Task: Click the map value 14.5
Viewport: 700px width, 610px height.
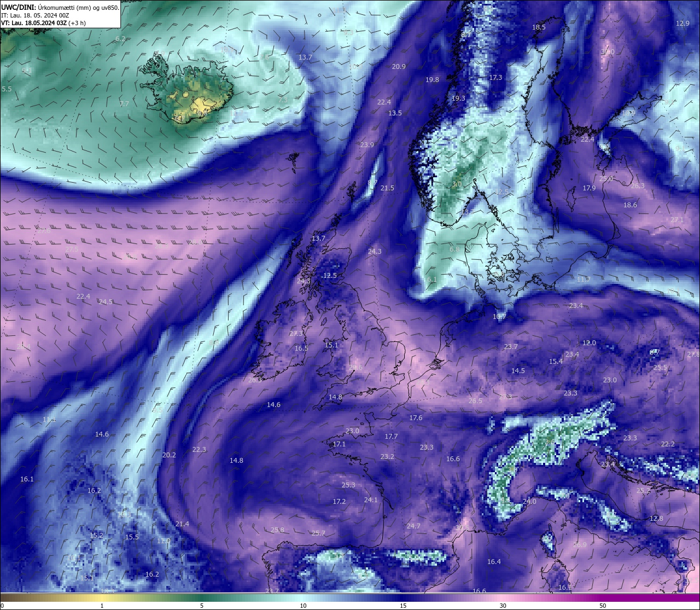Action: (518, 371)
